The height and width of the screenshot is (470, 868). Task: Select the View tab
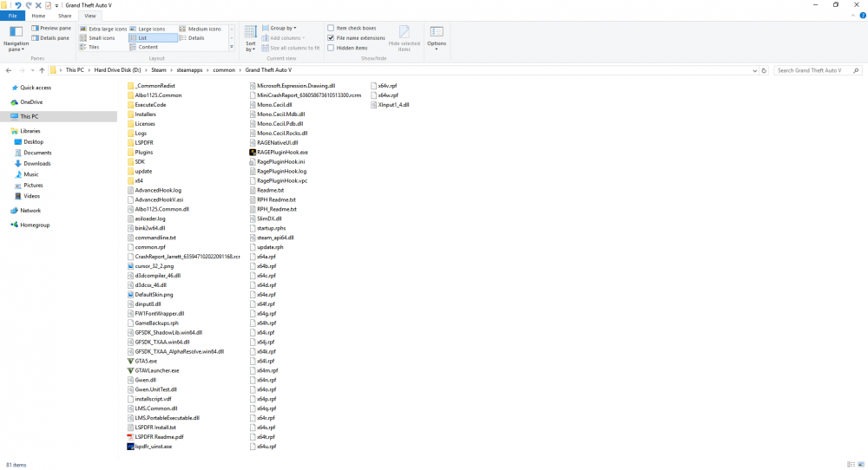coord(90,16)
